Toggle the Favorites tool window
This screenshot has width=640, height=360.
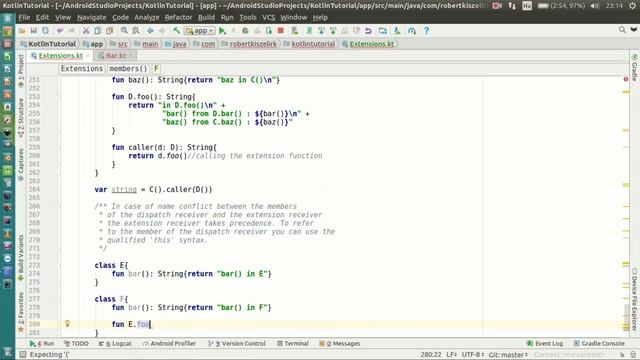(x=21, y=312)
